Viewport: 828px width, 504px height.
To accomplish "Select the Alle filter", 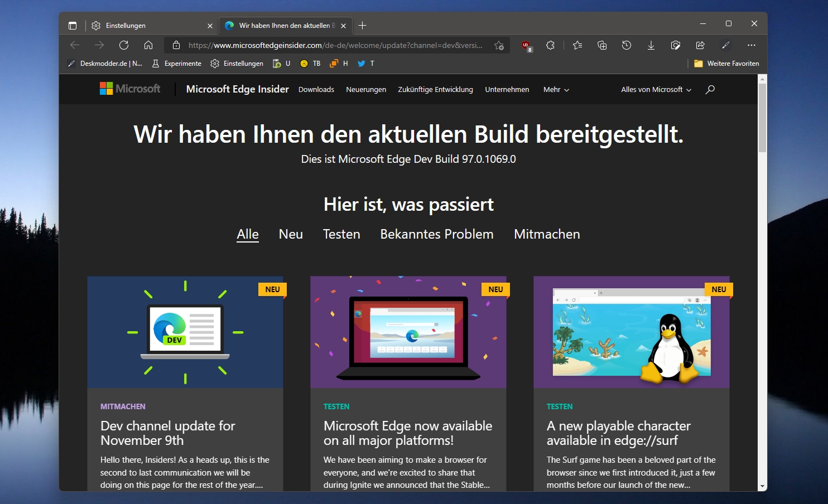I will point(248,234).
